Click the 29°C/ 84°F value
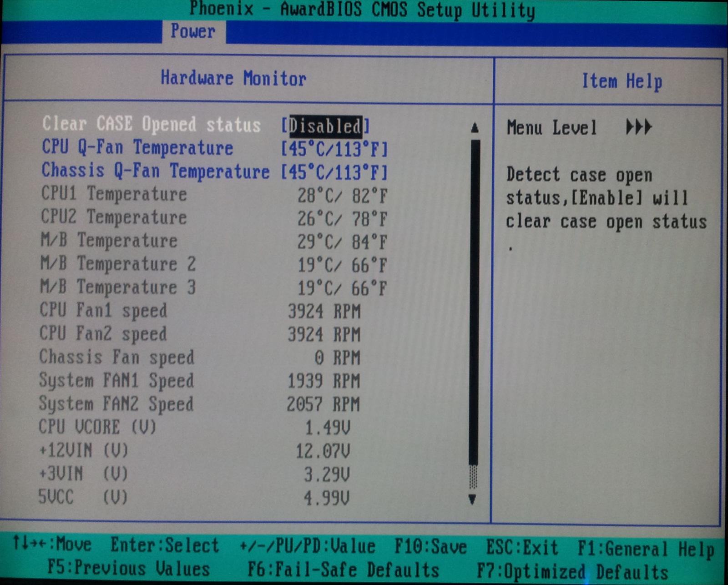Image resolution: width=728 pixels, height=585 pixels. [x=343, y=242]
